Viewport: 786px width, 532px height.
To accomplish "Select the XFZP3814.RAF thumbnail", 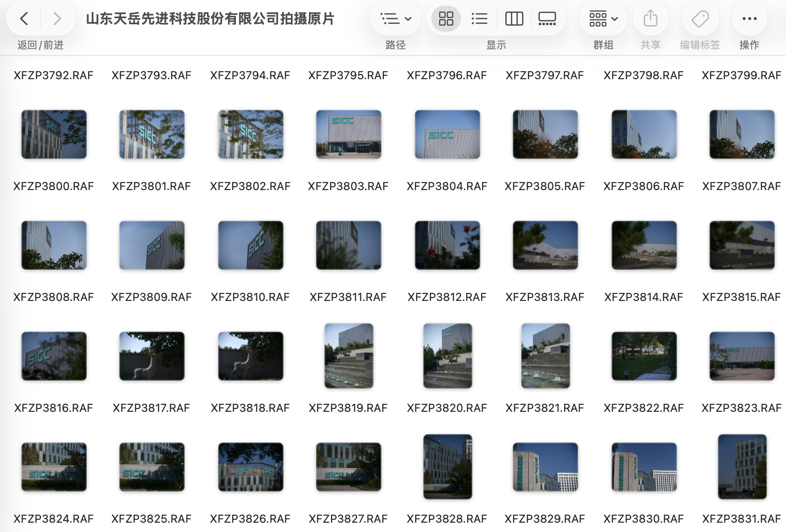I will (644, 246).
